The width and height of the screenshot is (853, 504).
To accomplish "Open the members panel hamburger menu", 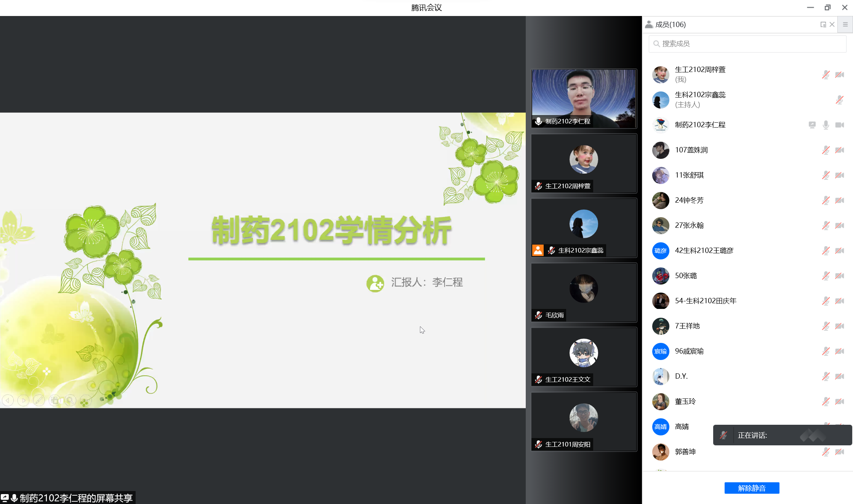I will tap(845, 24).
